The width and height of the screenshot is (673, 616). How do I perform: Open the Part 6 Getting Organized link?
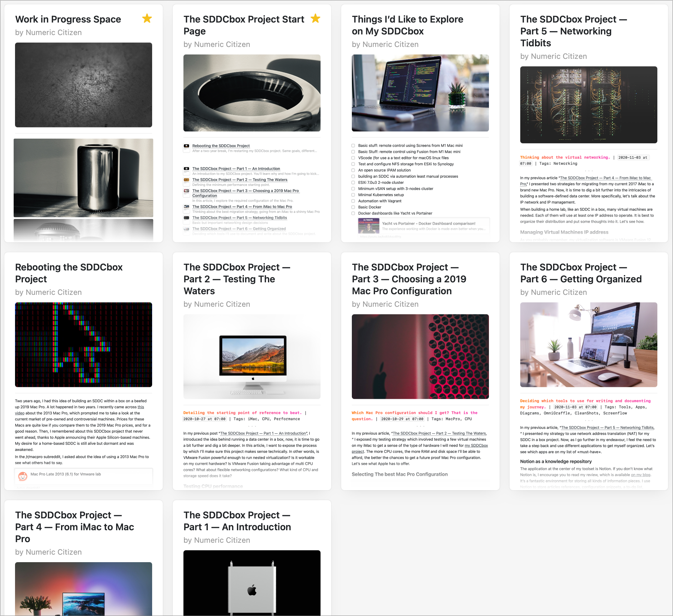pos(239,229)
